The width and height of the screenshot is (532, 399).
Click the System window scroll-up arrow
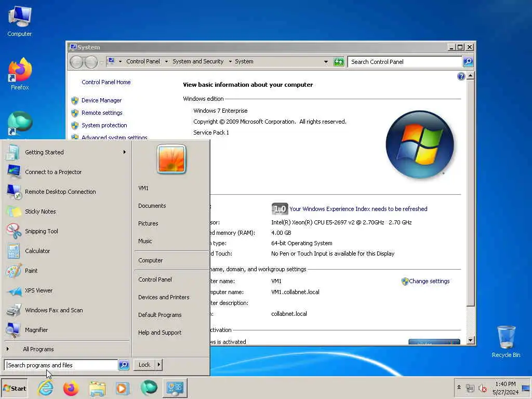470,76
